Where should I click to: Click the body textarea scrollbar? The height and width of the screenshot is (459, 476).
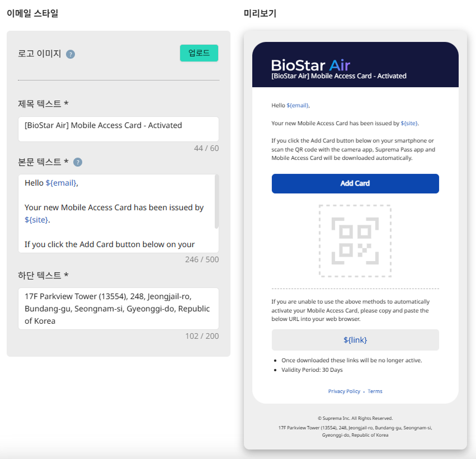click(x=216, y=202)
